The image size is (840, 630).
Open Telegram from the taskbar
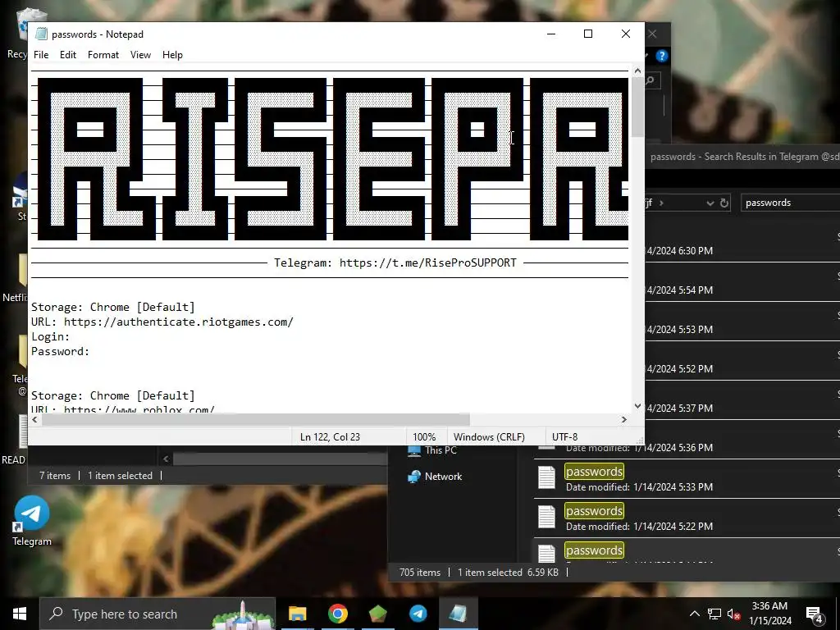(x=418, y=614)
